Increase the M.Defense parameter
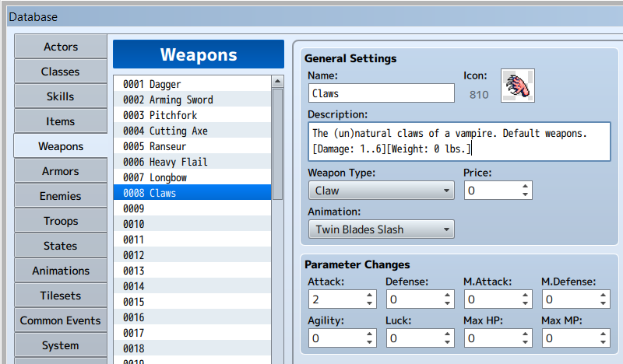 tap(603, 295)
